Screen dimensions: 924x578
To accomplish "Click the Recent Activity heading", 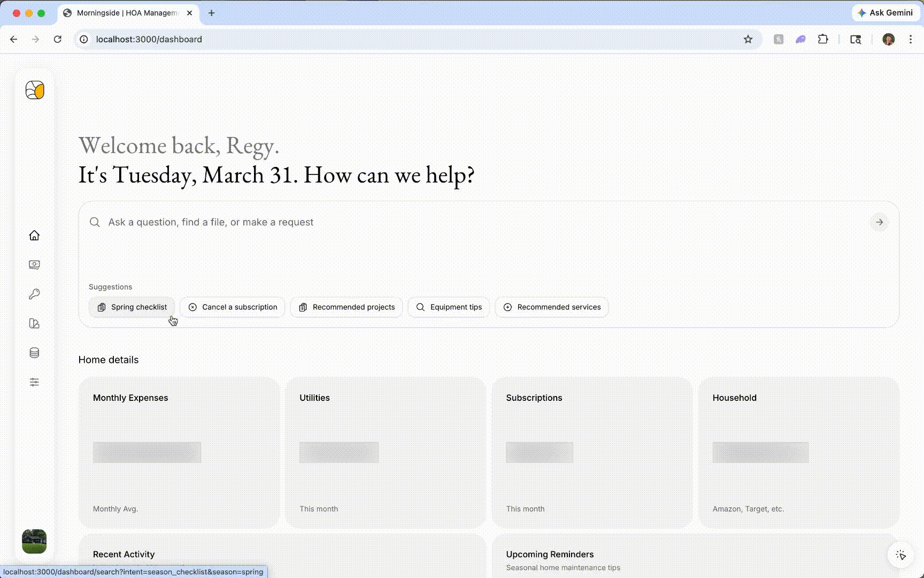I will pos(124,554).
